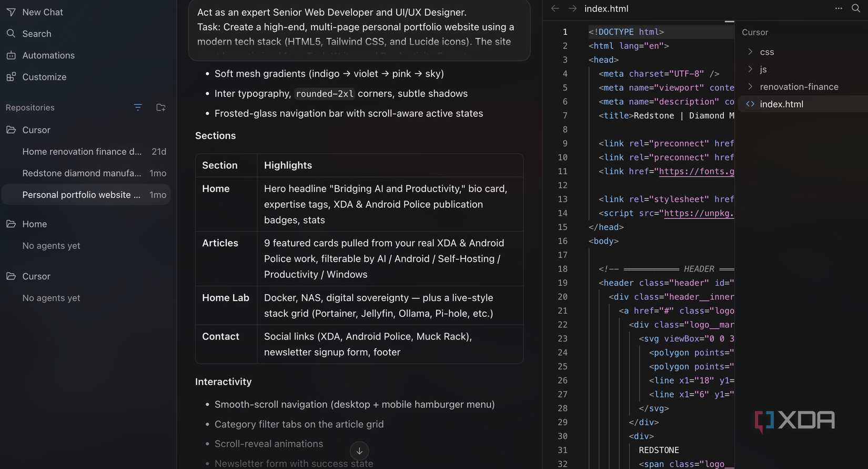The image size is (868, 469).
Task: Click the user prompt message bubble
Action: click(359, 29)
